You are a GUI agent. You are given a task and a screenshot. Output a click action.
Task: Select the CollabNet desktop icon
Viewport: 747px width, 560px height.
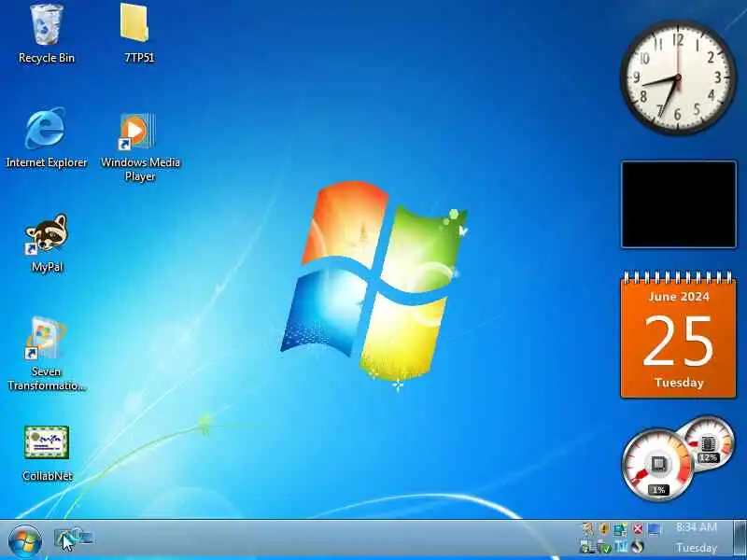(47, 454)
